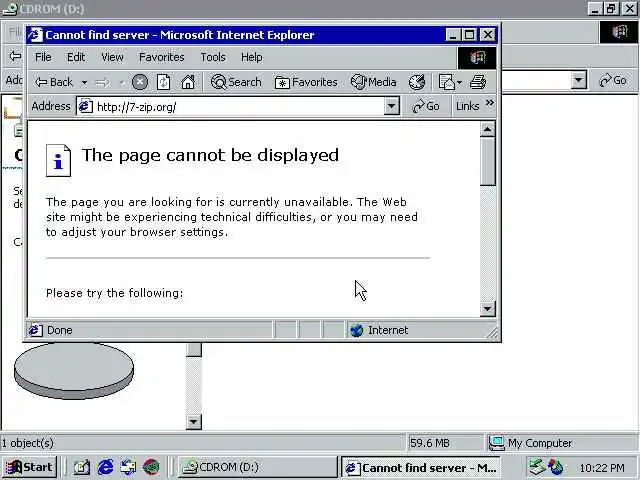This screenshot has height=480, width=640.
Task: Open the Help menu
Action: [x=251, y=57]
